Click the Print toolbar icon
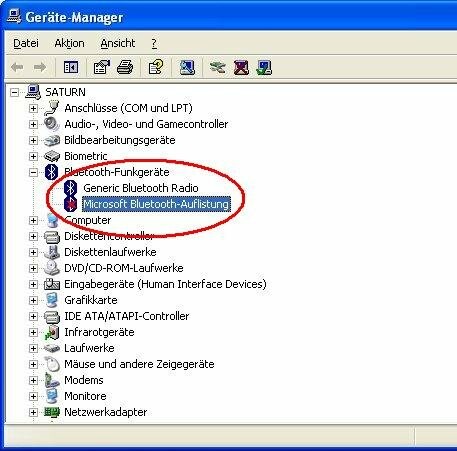This screenshot has height=451, width=457. click(x=125, y=67)
